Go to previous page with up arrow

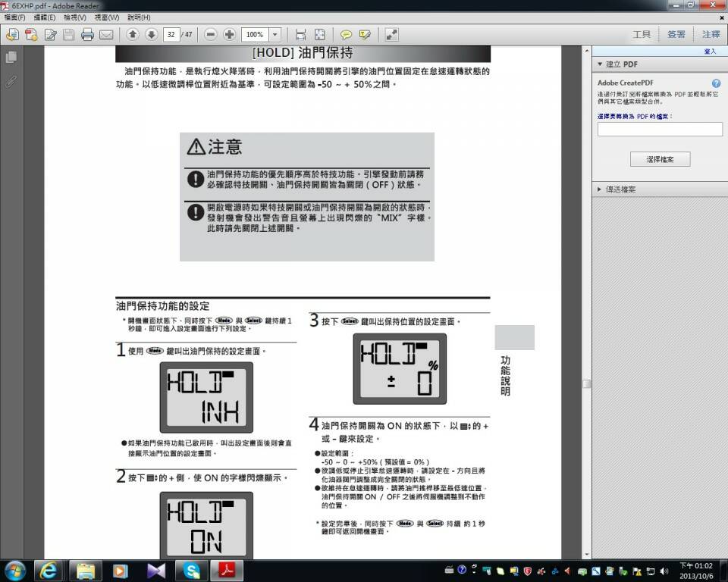(133, 34)
